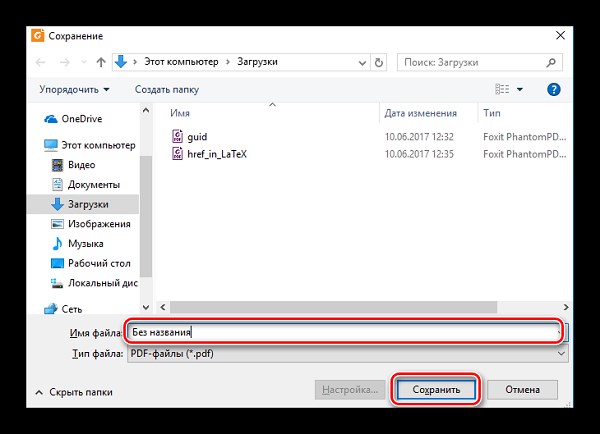Click the Сохранить button
Viewport: 600px width, 434px height.
[x=436, y=390]
